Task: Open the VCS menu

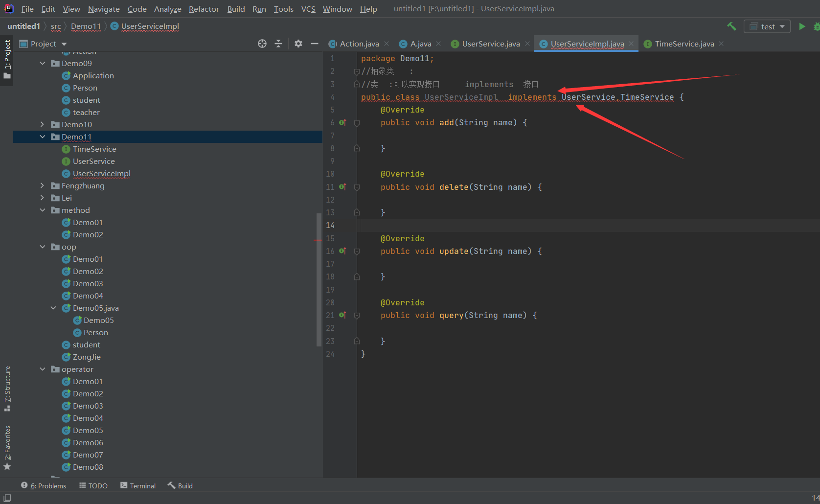Action: (308, 9)
